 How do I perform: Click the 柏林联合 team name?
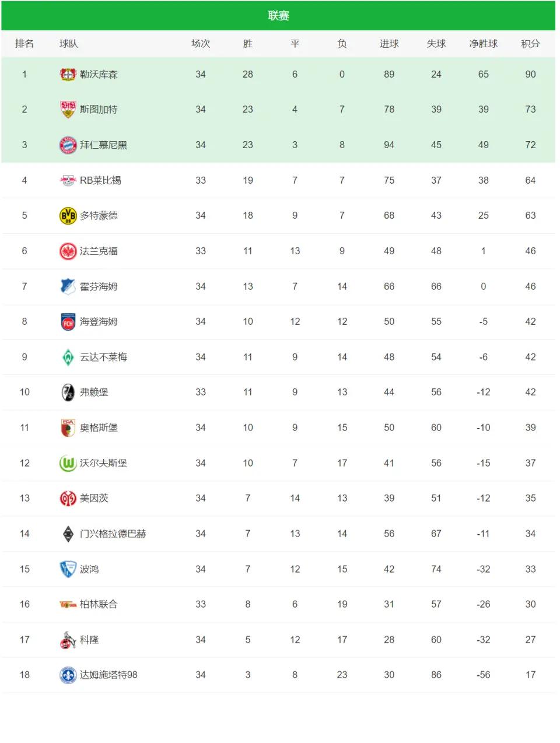pyautogui.click(x=99, y=604)
